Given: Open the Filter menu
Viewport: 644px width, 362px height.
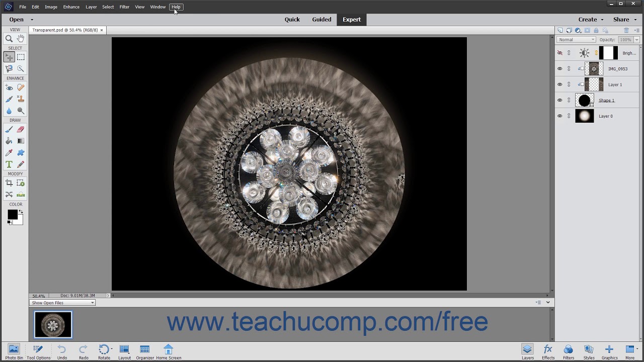Looking at the screenshot, I should [x=124, y=7].
